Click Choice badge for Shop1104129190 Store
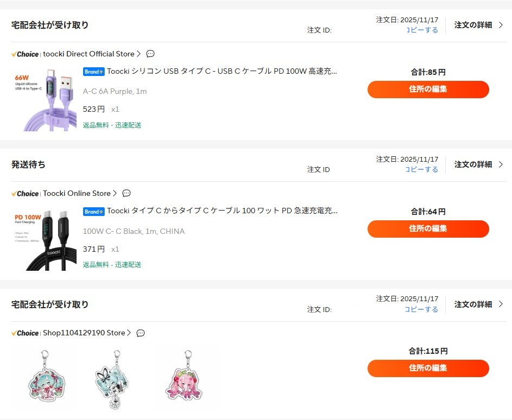Screen dimensions: 512x420 point(25,333)
